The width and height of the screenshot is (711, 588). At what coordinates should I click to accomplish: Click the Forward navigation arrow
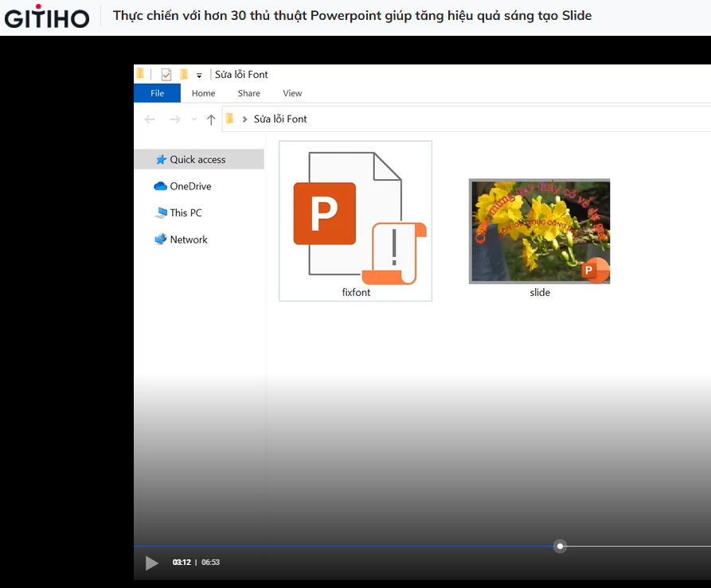point(175,119)
